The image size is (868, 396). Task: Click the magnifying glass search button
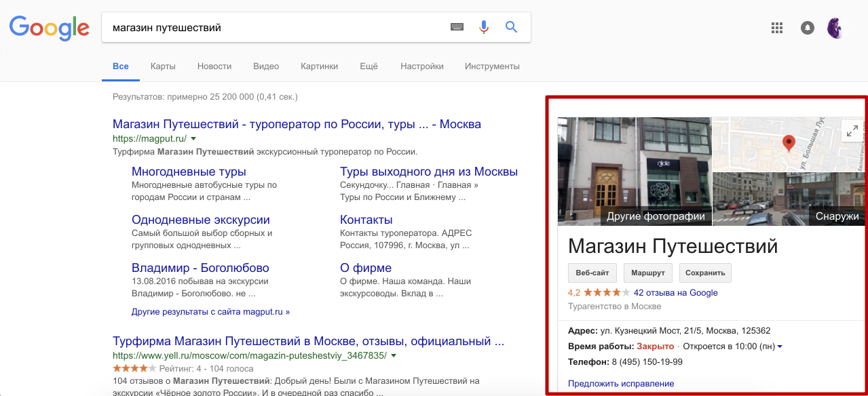(511, 27)
